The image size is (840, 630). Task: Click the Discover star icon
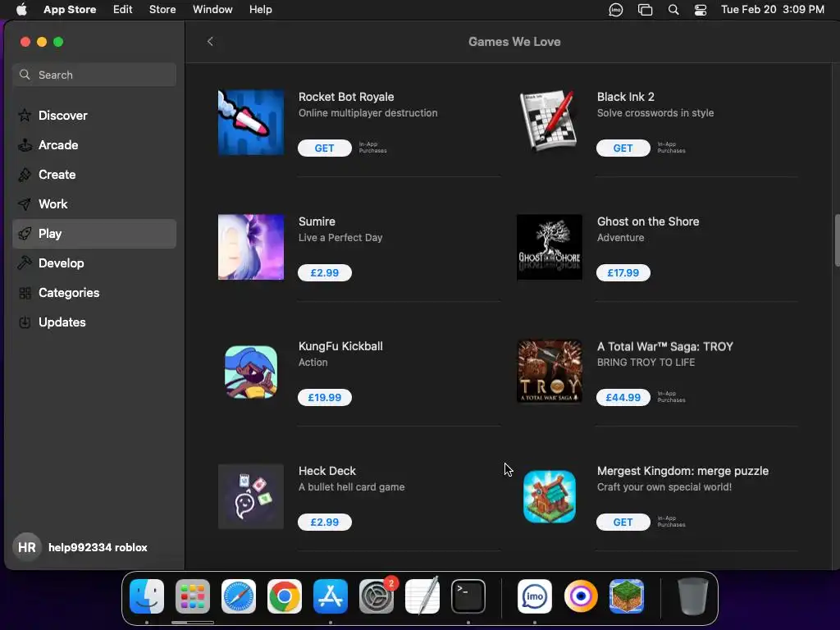[x=25, y=115]
